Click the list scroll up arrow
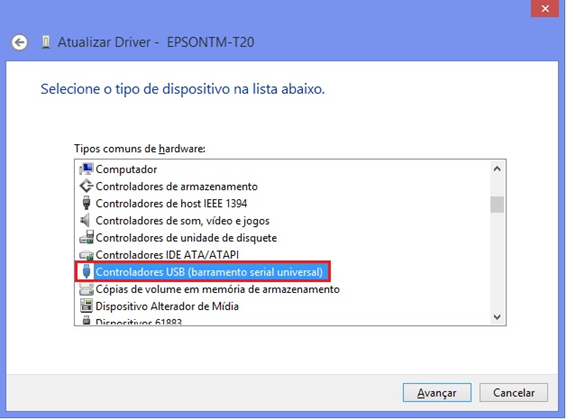 point(497,169)
